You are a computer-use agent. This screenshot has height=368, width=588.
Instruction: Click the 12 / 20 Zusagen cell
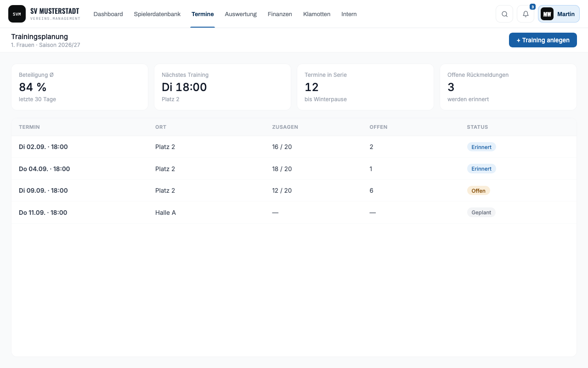point(282,190)
